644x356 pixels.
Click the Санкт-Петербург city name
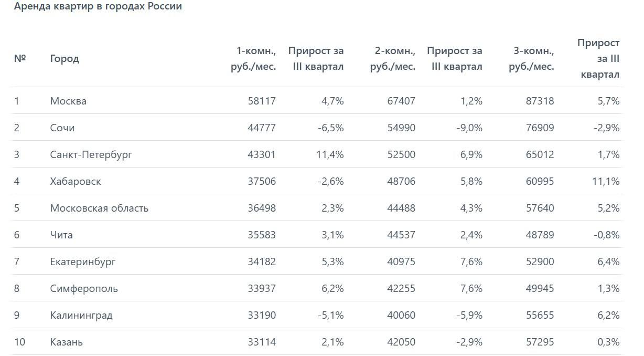pos(91,154)
